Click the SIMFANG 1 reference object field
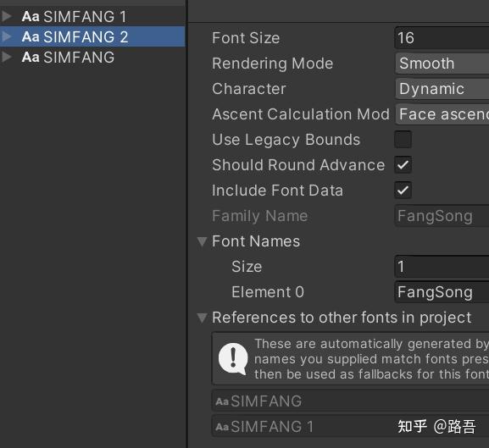Viewport: 489px width, 448px height. point(351,426)
